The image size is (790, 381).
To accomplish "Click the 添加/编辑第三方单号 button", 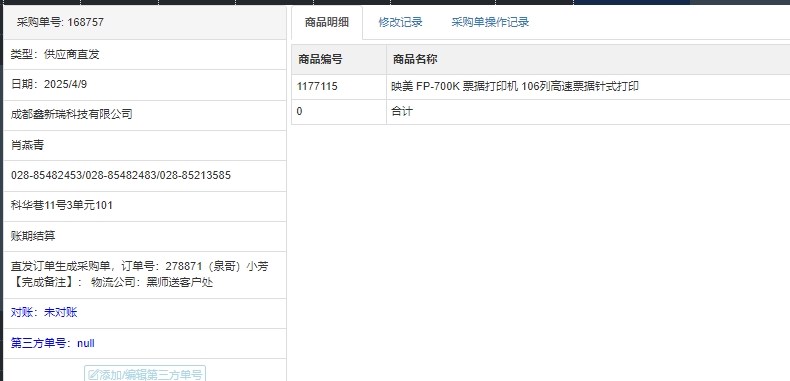I will [x=145, y=373].
